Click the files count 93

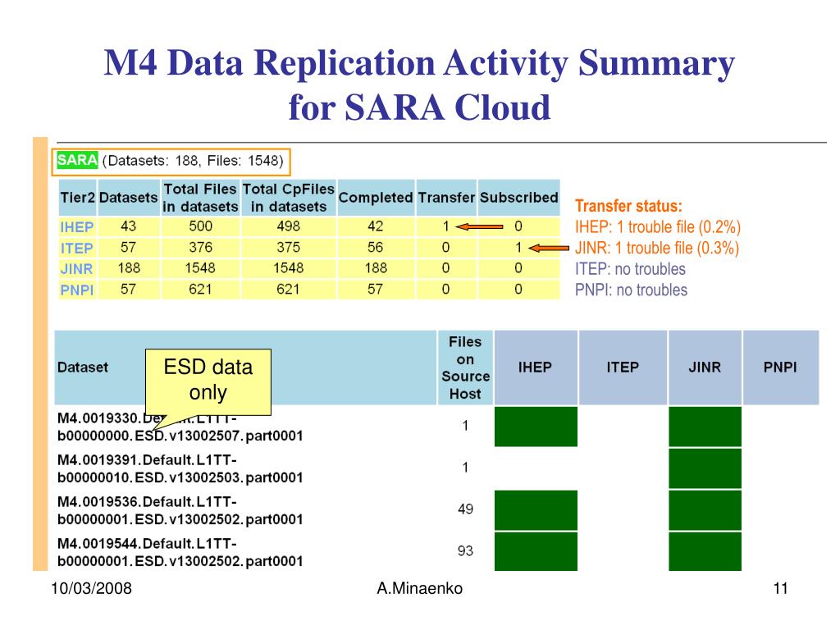point(466,550)
